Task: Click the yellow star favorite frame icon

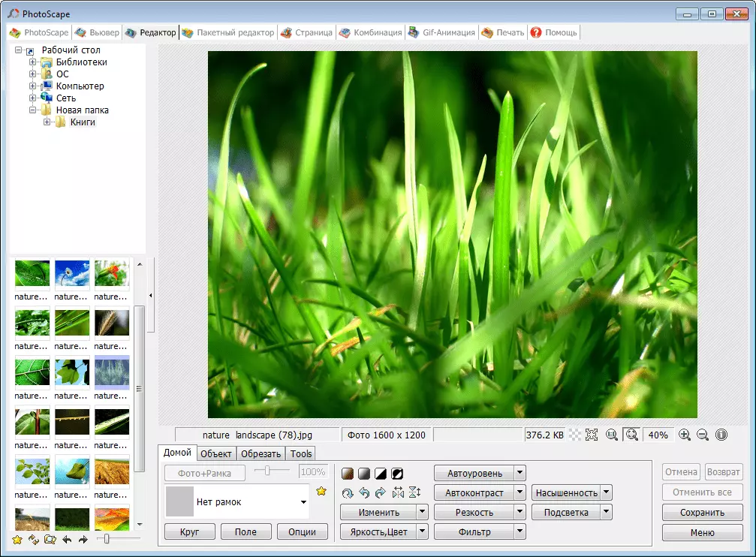Action: click(321, 492)
